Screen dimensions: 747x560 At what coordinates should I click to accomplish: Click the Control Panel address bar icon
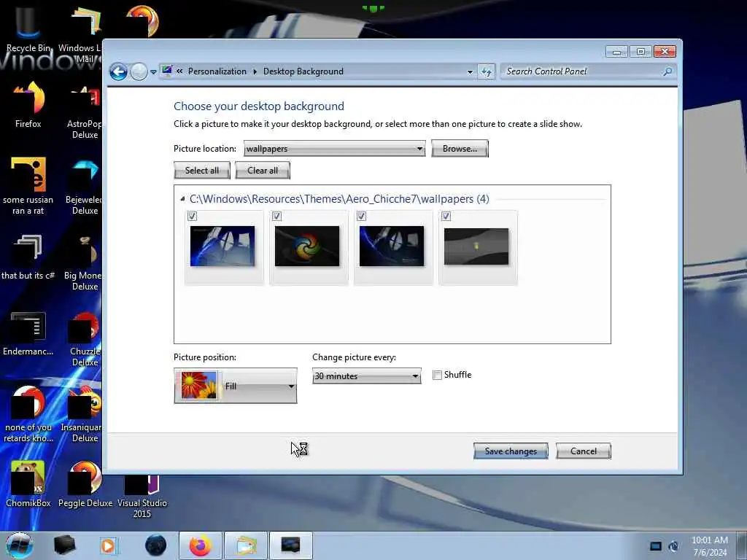pos(167,71)
